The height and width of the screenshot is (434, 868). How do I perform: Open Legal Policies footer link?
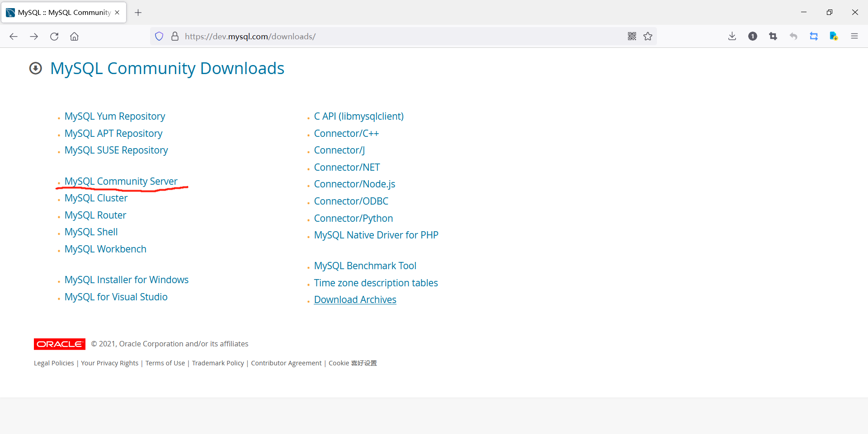point(54,363)
